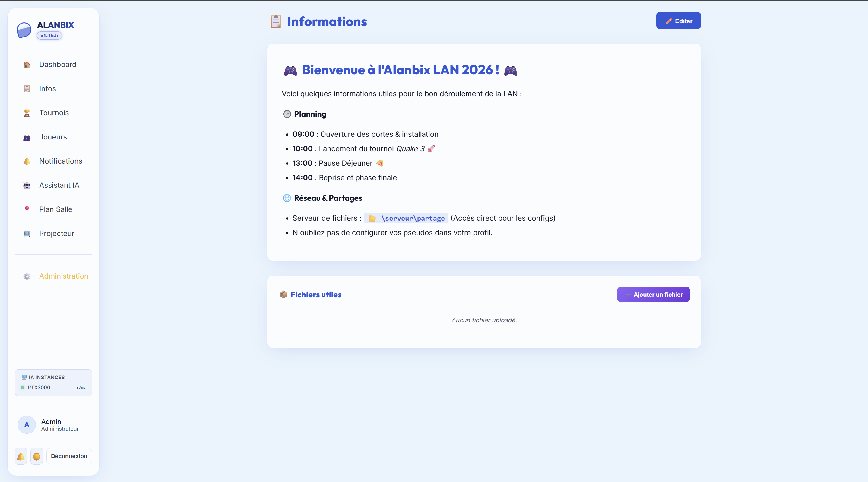
Task: Open the Notifications menu item
Action: pyautogui.click(x=53, y=161)
